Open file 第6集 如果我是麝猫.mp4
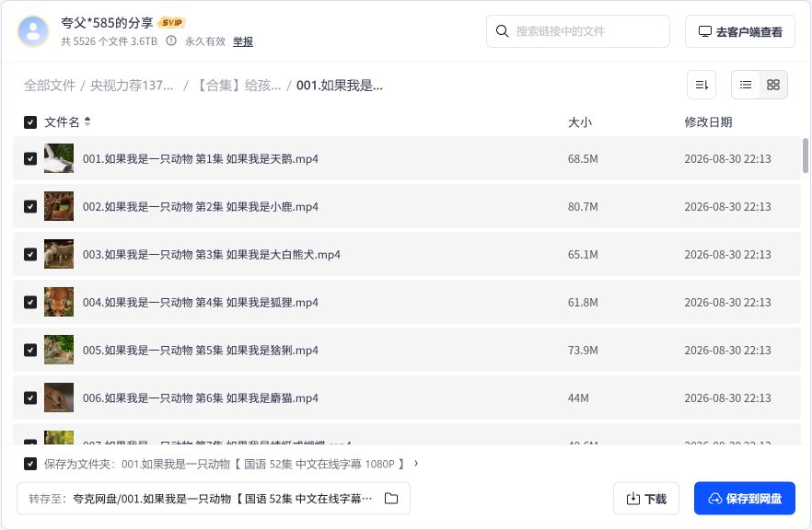Image resolution: width=812 pixels, height=530 pixels. click(201, 398)
